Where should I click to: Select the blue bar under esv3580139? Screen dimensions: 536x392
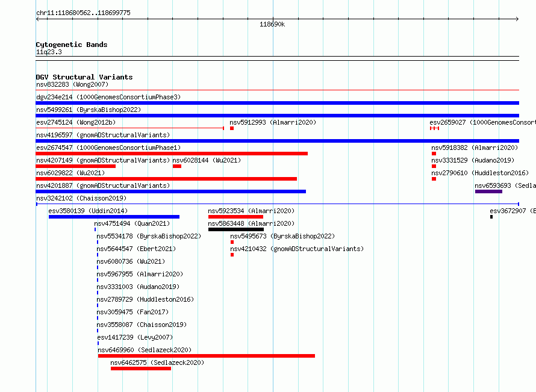click(114, 217)
